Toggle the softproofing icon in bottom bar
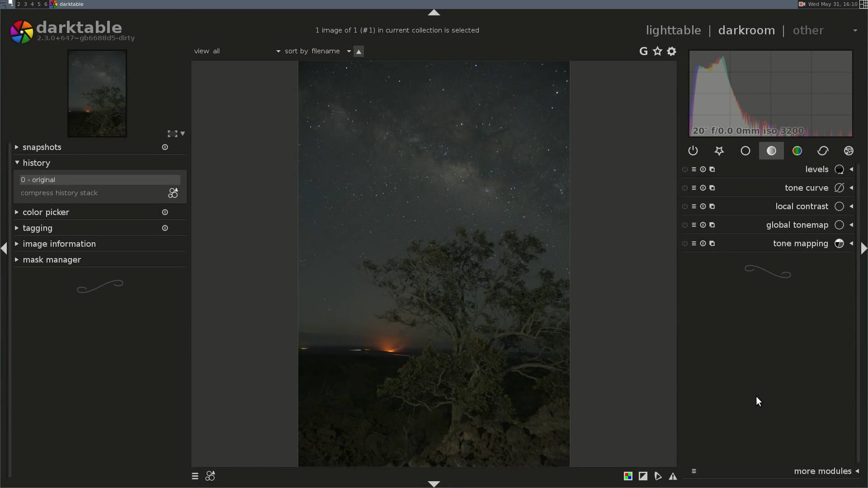Screen dimensions: 868x488 tap(658, 476)
